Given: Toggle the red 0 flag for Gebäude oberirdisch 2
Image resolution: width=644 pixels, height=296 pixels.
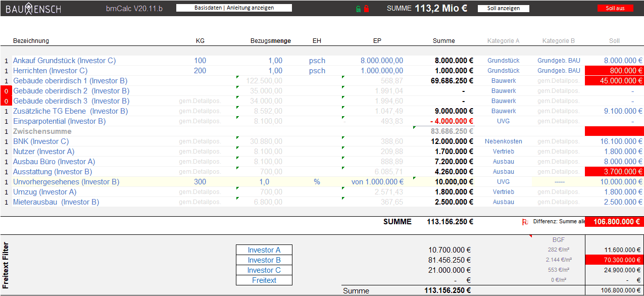Looking at the screenshot, I should click(x=6, y=91).
